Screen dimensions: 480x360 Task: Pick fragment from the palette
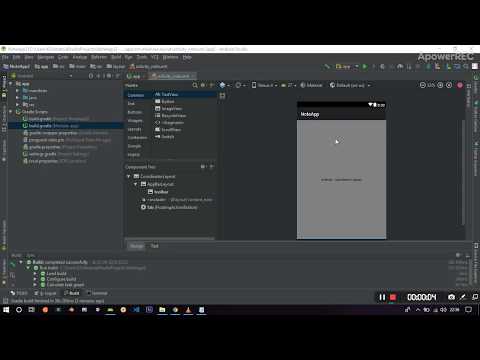[169, 122]
